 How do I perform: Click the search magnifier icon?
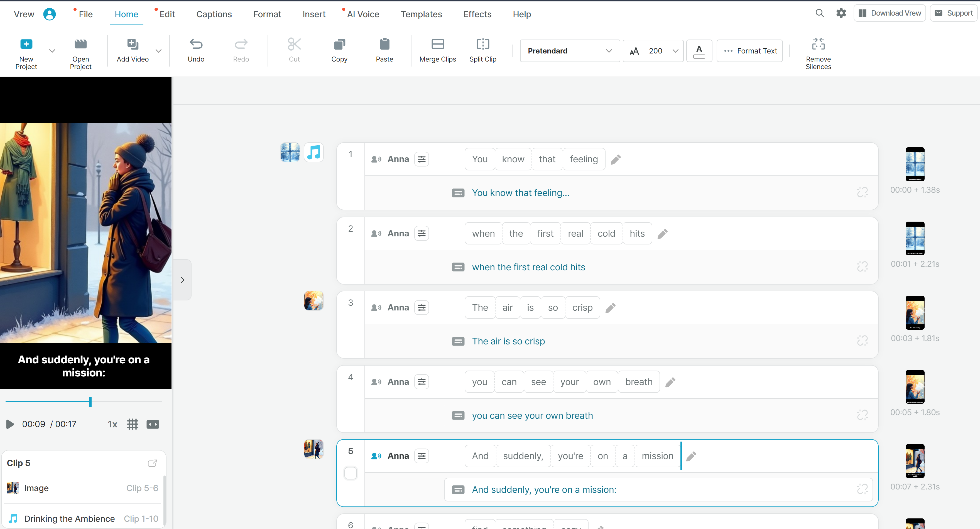click(819, 13)
